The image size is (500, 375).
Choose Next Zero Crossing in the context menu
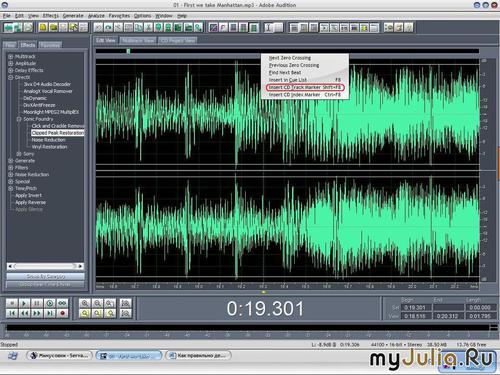pyautogui.click(x=305, y=58)
